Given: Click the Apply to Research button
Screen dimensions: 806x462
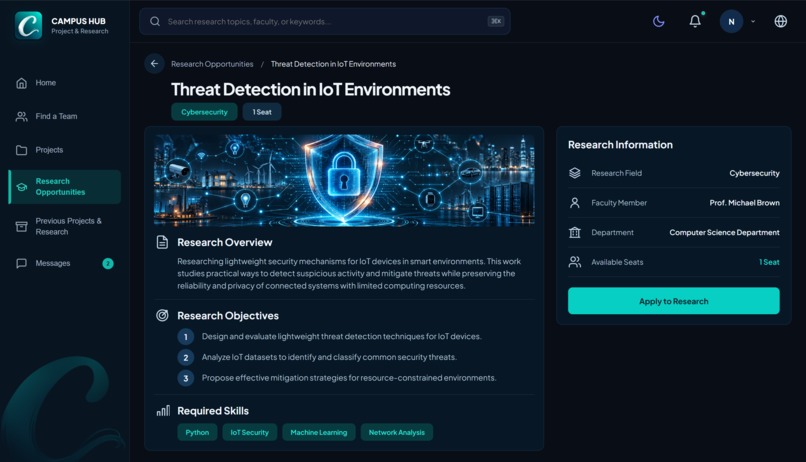Looking at the screenshot, I should (673, 301).
